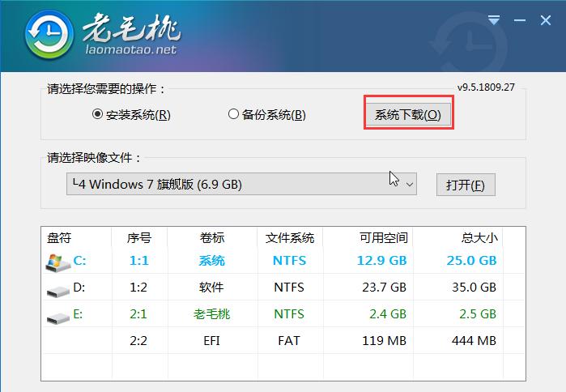Screen dimensions: 566x392
Task: Click the version label v9.5.1809.27
Action: click(x=486, y=87)
